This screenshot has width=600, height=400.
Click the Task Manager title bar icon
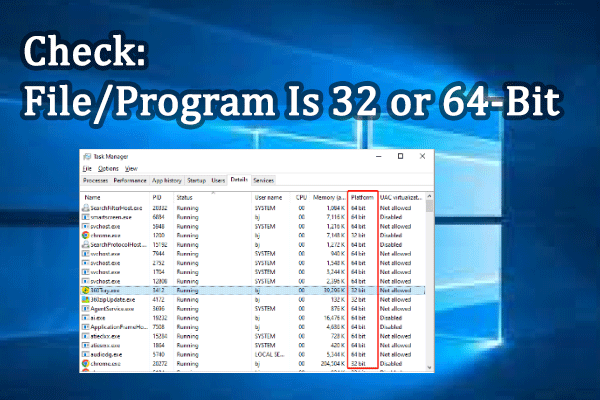tap(87, 156)
